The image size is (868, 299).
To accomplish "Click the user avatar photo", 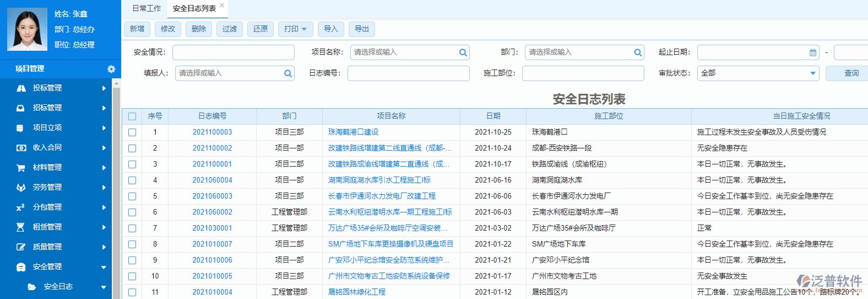I will pos(27,29).
